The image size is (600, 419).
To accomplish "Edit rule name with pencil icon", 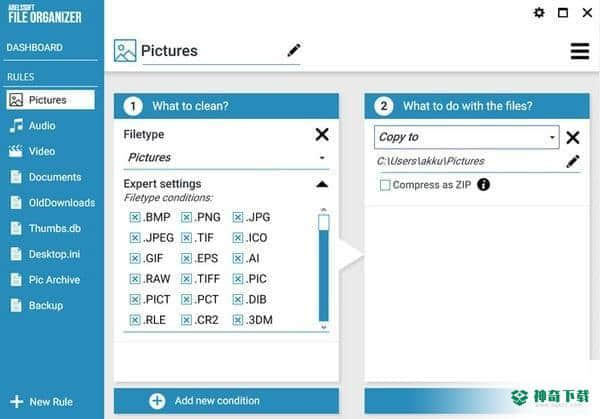I will coord(293,50).
